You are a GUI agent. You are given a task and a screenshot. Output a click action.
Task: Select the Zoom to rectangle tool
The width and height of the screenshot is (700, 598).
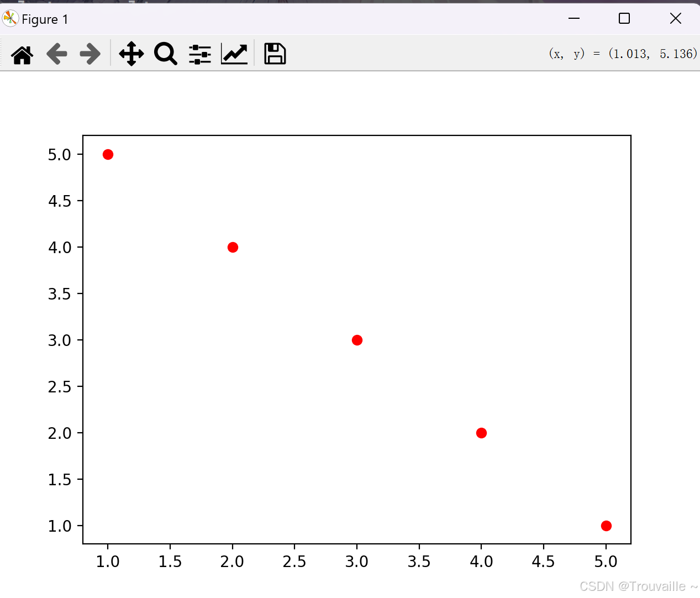[165, 54]
